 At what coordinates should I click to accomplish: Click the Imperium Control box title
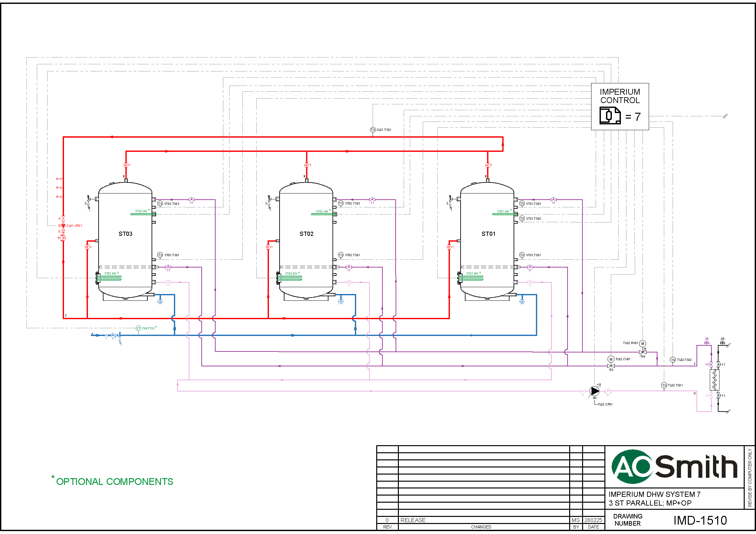(x=620, y=96)
